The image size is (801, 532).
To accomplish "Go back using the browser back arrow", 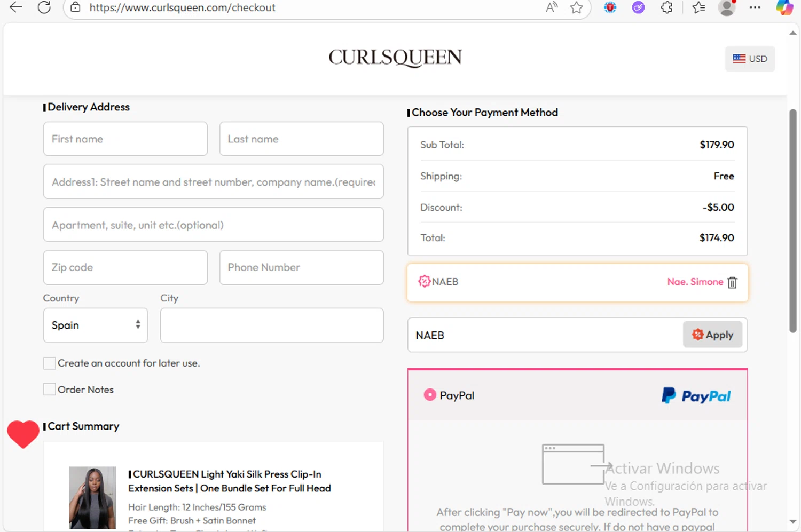I will [16, 7].
